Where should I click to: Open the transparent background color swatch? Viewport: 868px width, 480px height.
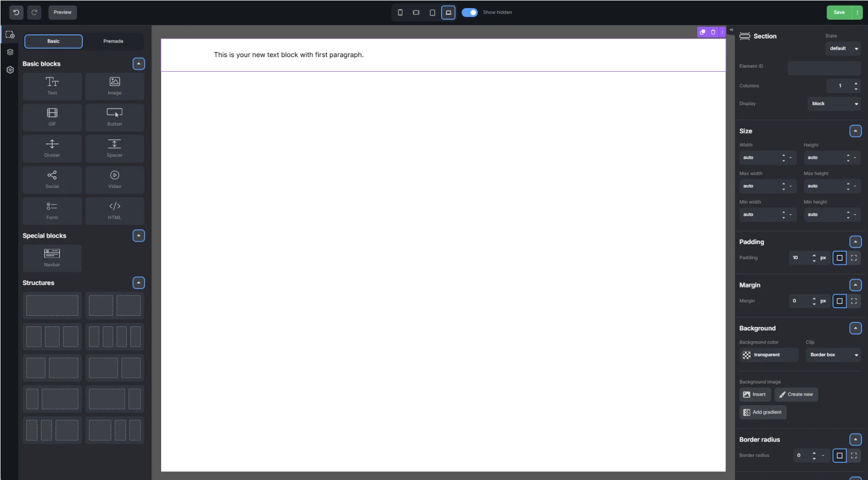(769, 355)
